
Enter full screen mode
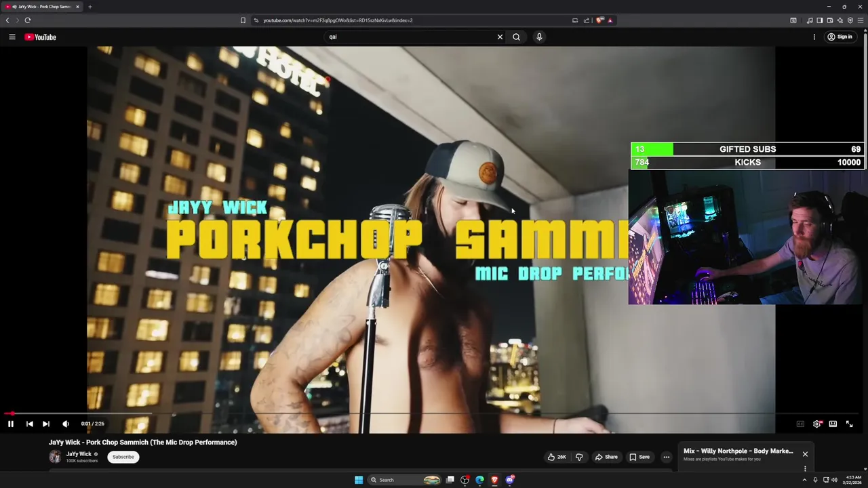[849, 424]
